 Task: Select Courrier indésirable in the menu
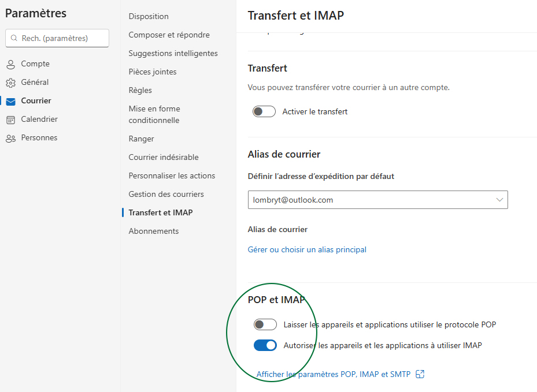[x=164, y=157]
